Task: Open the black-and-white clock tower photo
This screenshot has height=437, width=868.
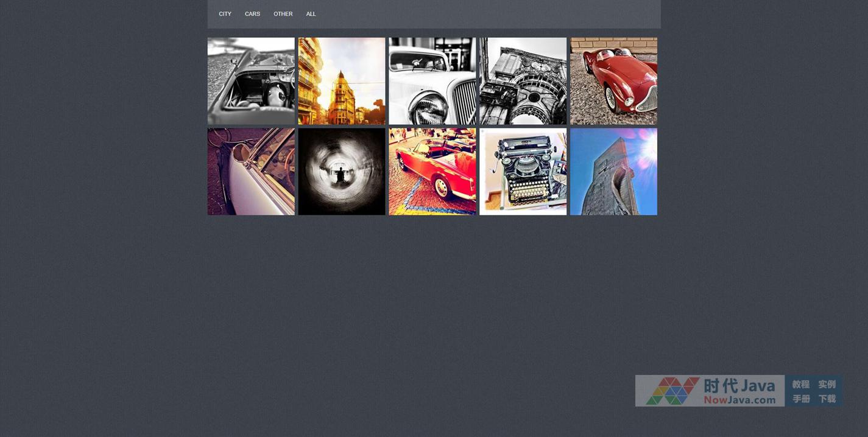Action: pos(523,81)
